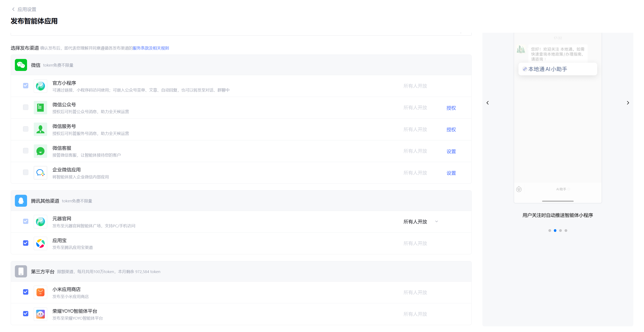
Task: Uncheck the 小米应用商店 checkbox
Action: [x=26, y=292]
